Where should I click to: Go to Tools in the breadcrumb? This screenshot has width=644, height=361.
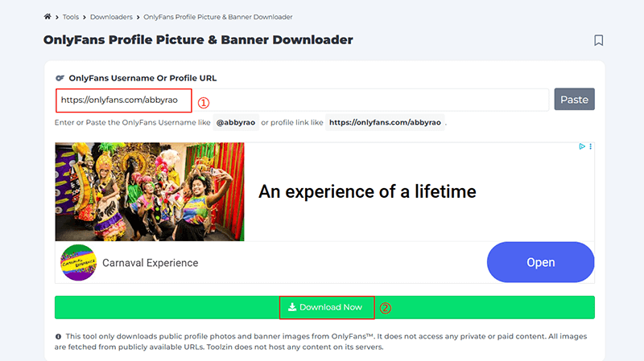pos(71,16)
